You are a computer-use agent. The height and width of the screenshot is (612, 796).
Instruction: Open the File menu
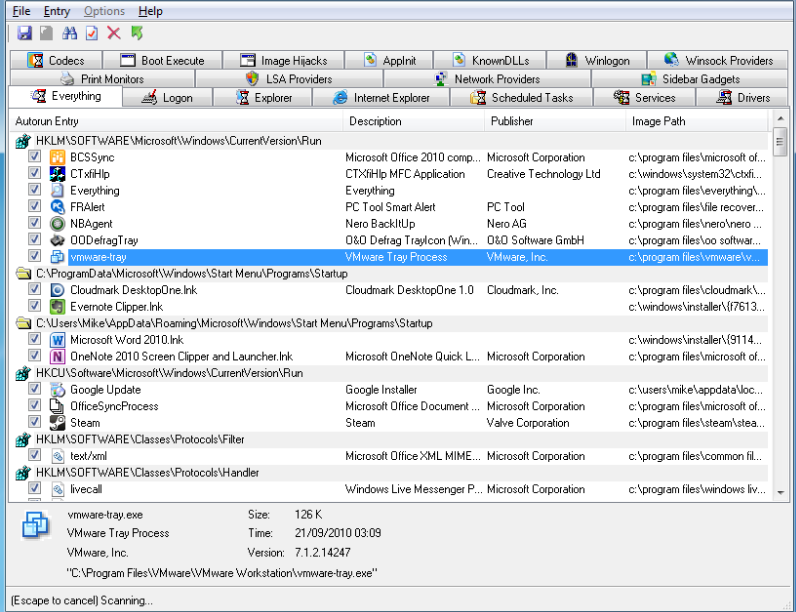tap(21, 11)
